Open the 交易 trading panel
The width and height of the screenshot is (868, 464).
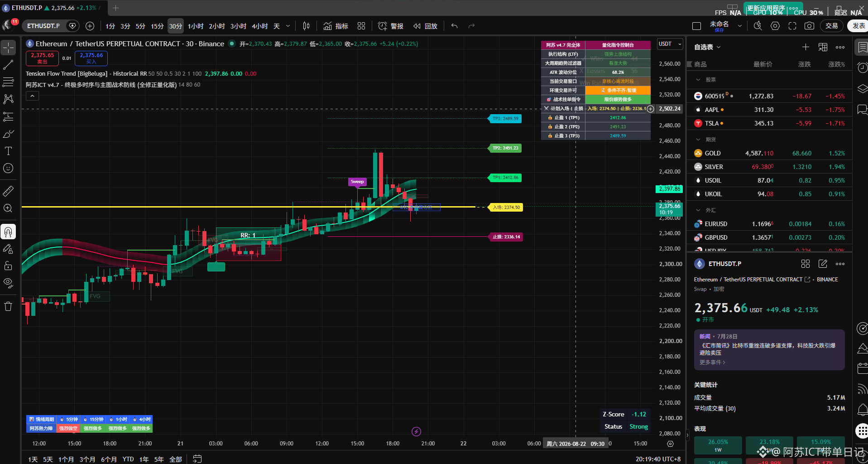[831, 26]
